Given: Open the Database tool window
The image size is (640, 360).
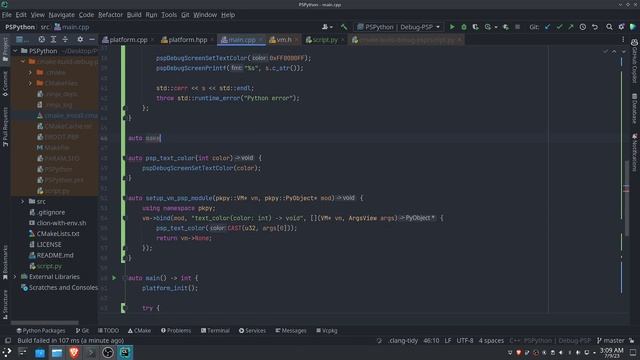Looking at the screenshot, I should pos(634,109).
